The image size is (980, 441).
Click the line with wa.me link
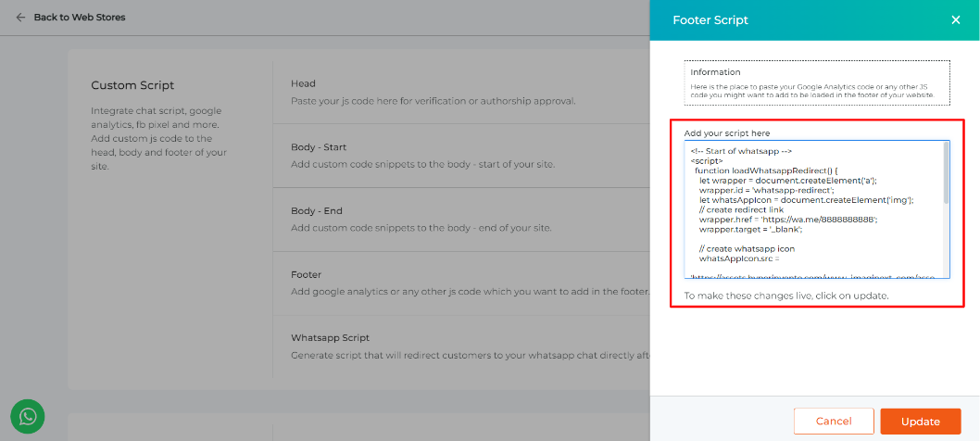[x=789, y=219]
